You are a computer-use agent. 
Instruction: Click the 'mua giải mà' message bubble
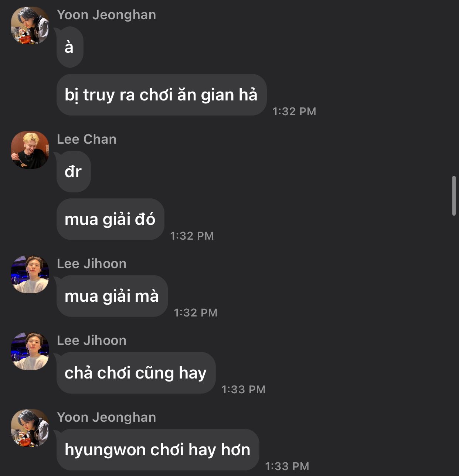(x=112, y=296)
